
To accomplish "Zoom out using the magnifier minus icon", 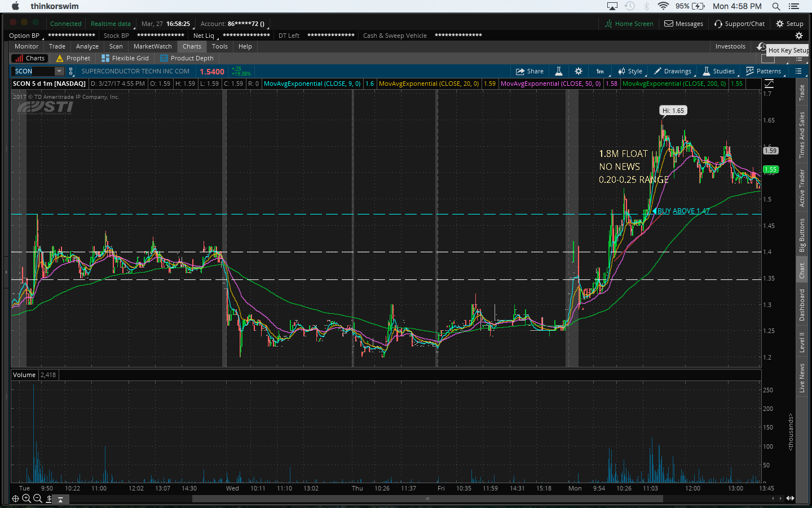I will [x=38, y=498].
